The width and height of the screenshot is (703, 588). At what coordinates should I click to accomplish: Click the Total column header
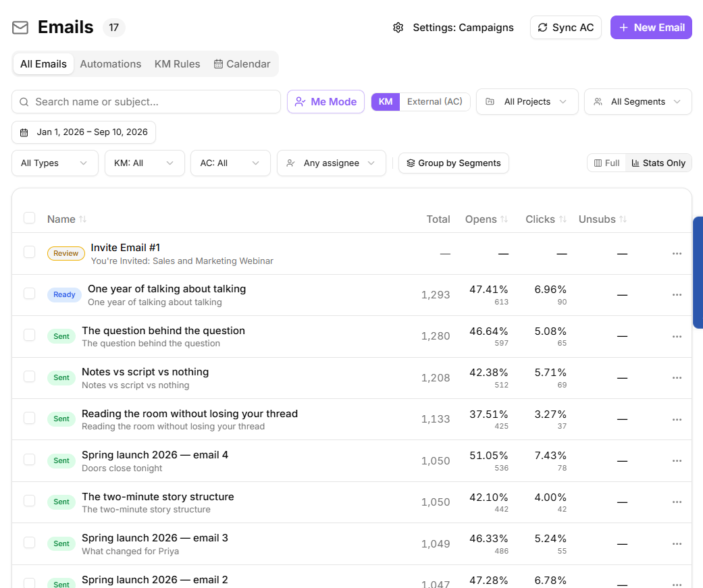click(x=438, y=219)
